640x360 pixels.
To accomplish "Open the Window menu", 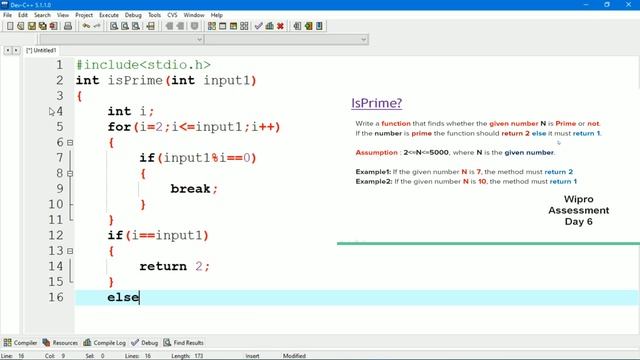I will pyautogui.click(x=194, y=15).
